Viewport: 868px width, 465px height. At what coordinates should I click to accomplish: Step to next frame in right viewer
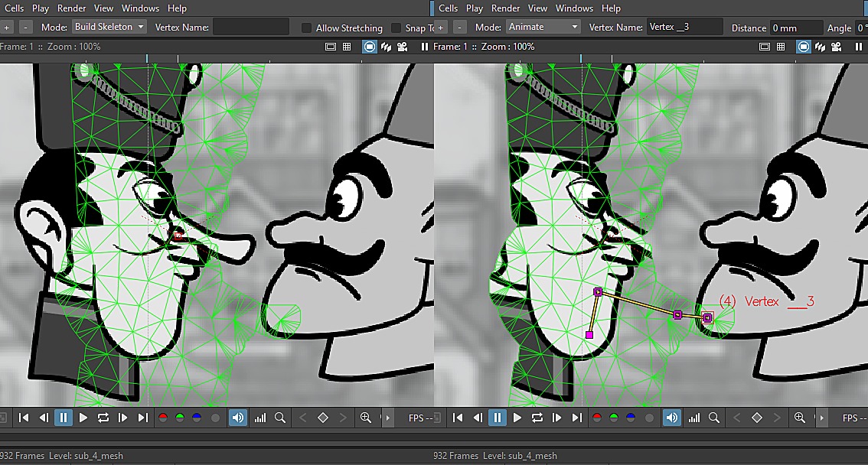(557, 418)
